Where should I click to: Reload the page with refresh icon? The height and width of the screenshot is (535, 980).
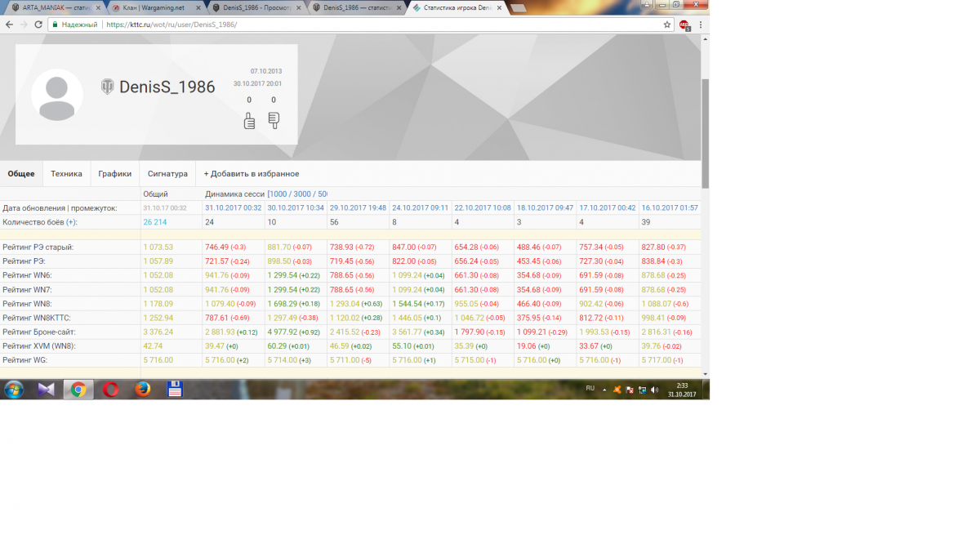click(38, 25)
